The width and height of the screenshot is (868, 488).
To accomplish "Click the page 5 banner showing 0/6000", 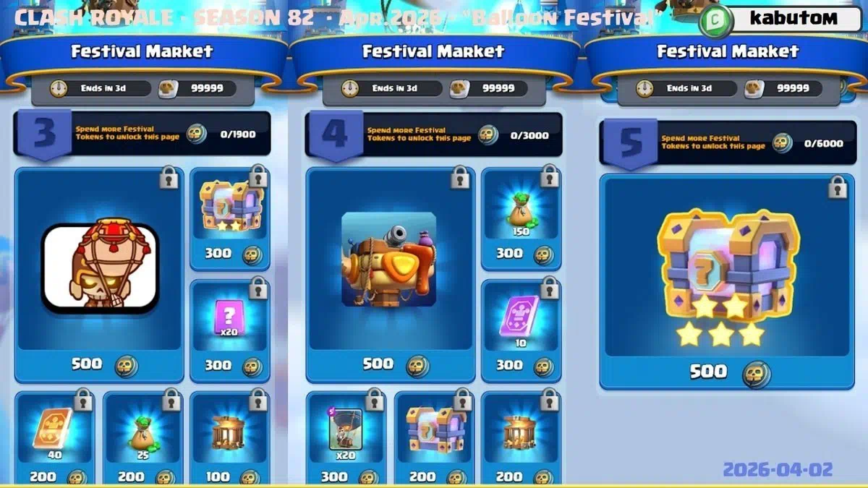I will point(727,142).
